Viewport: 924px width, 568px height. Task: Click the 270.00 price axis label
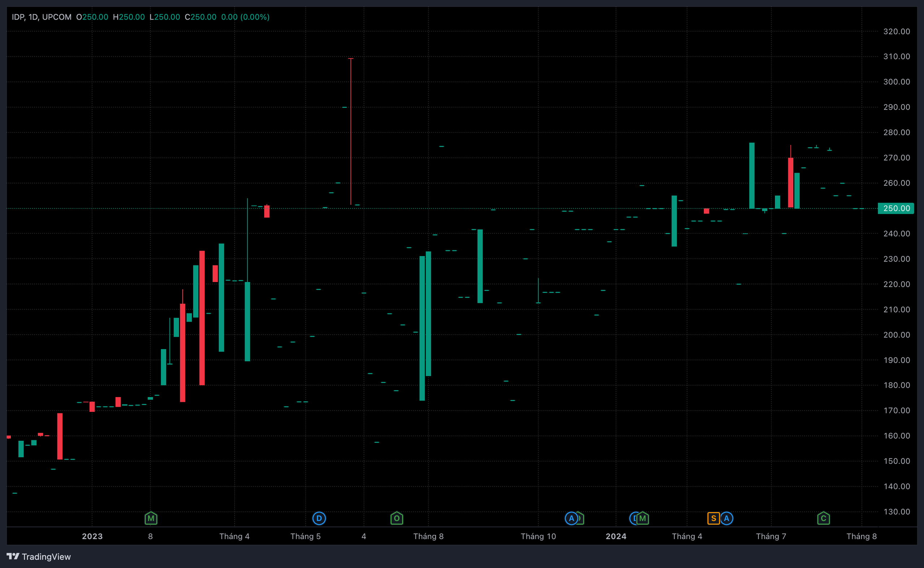[897, 158]
